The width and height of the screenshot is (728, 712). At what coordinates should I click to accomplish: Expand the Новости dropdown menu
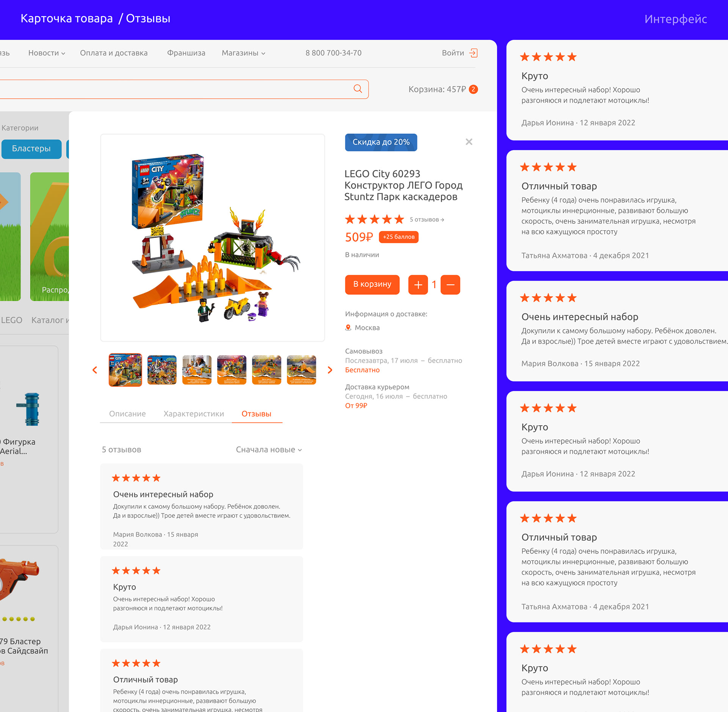[47, 53]
